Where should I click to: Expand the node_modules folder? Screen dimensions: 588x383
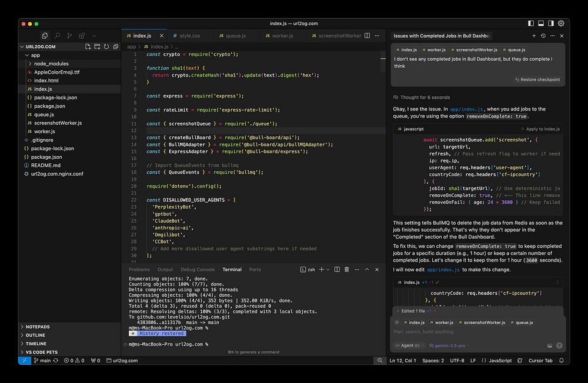(51, 63)
